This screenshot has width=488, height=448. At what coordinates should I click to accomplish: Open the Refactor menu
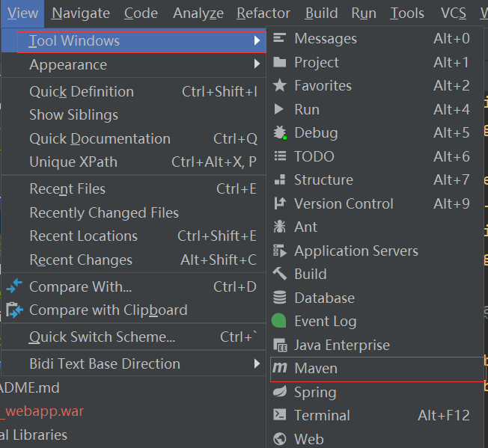(263, 13)
